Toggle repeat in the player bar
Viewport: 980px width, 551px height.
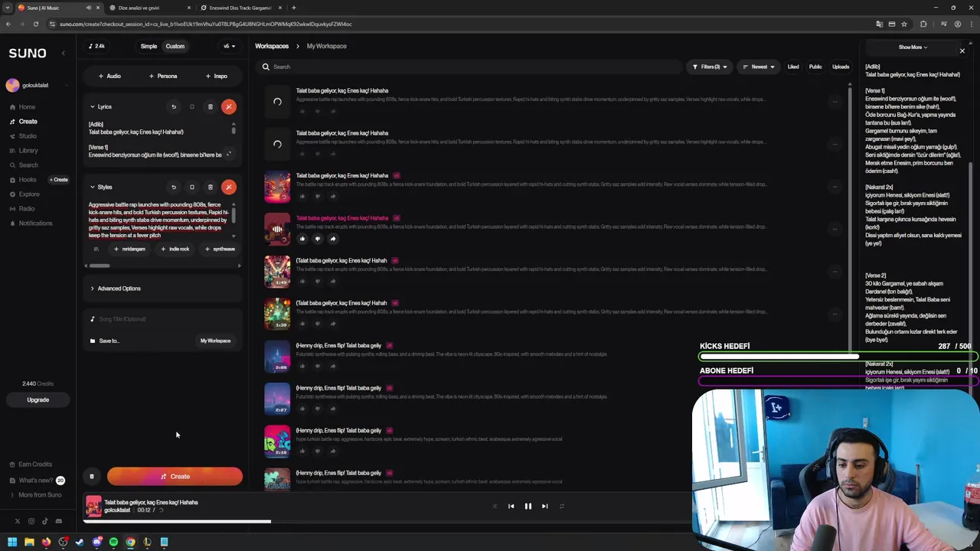[561, 506]
